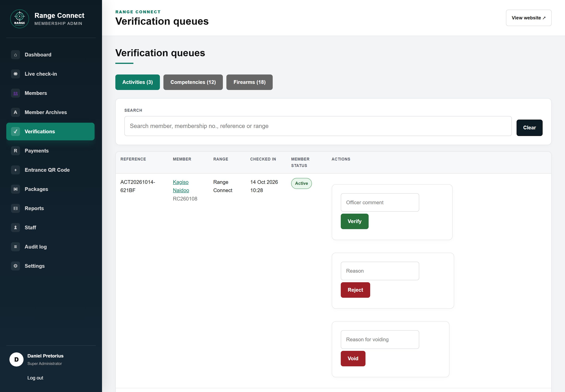Viewport: 565px width, 392px height.
Task: Click the Range Connect target logo
Action: click(x=19, y=19)
